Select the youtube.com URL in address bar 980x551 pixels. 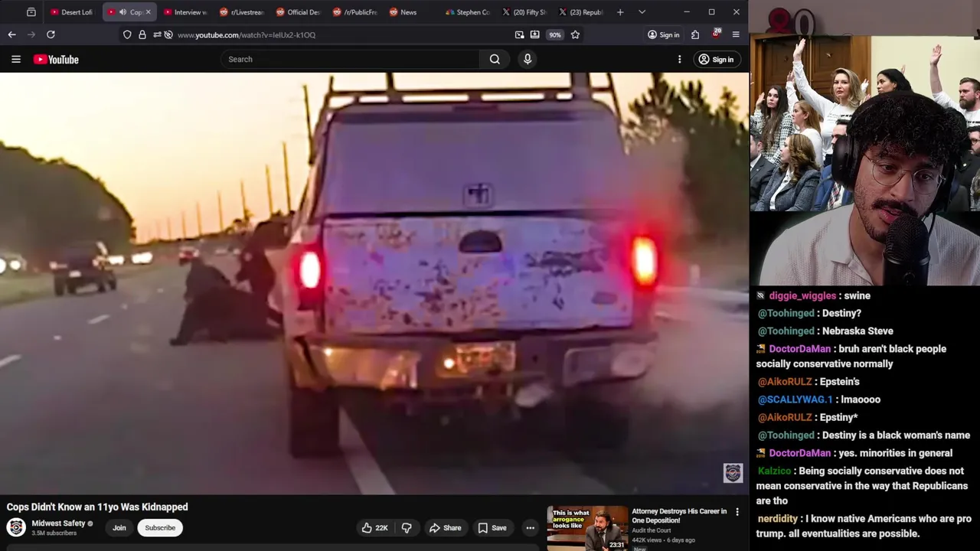click(x=247, y=34)
